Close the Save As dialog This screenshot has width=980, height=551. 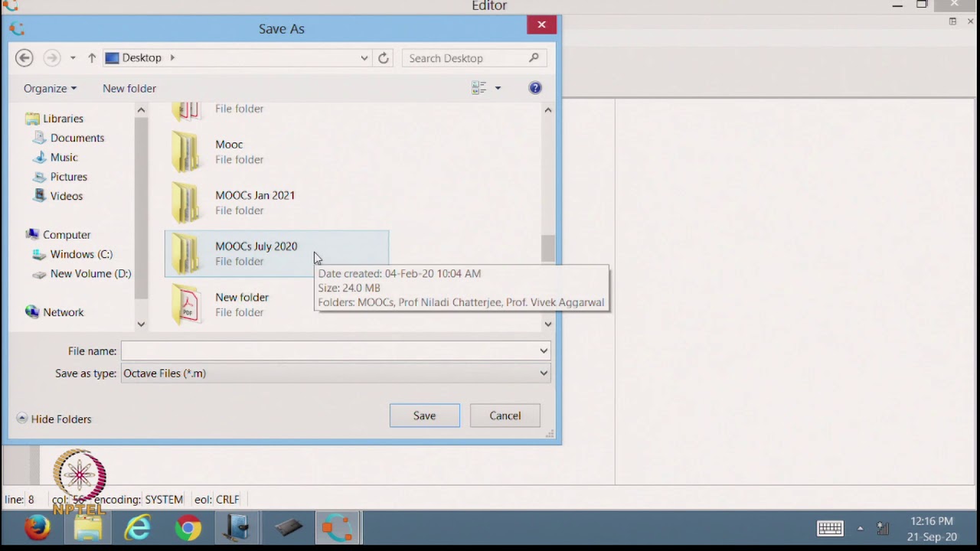(x=541, y=24)
